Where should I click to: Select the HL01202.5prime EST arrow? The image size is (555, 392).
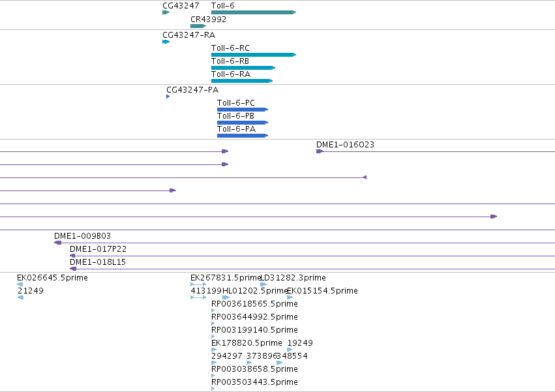pos(226,297)
